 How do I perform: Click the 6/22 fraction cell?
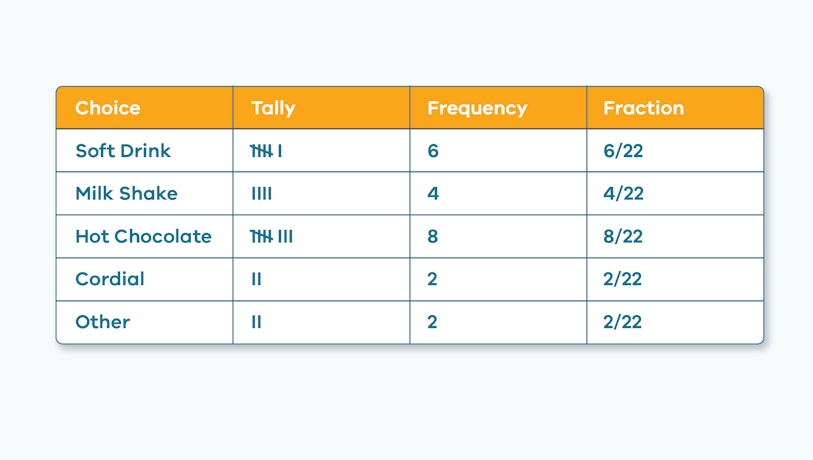[622, 151]
